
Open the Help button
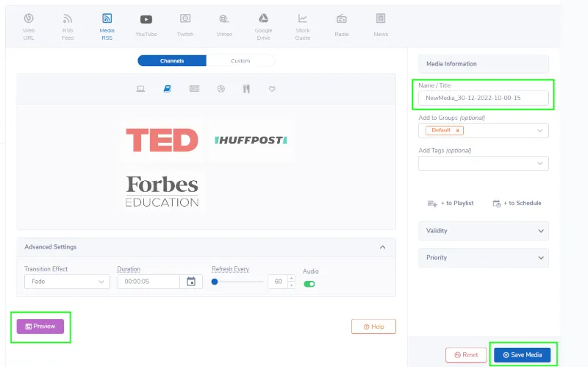(x=373, y=327)
